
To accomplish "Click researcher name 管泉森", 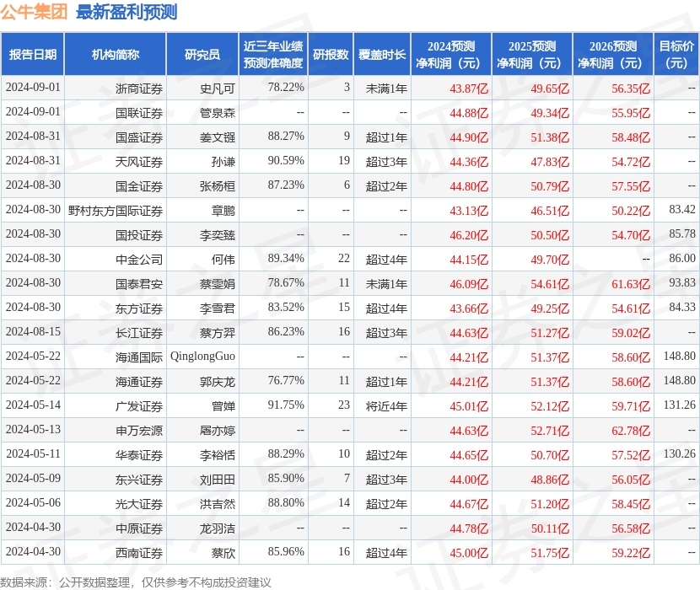I will pos(218,113).
